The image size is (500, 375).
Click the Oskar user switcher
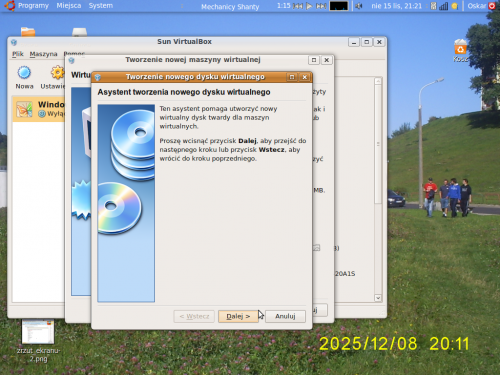[x=477, y=6]
